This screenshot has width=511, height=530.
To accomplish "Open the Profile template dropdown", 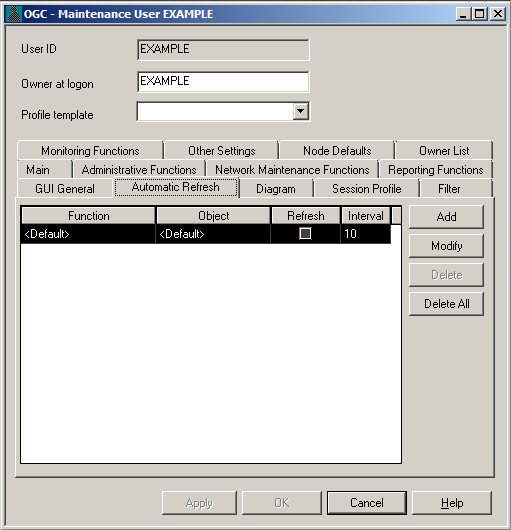I will 300,111.
